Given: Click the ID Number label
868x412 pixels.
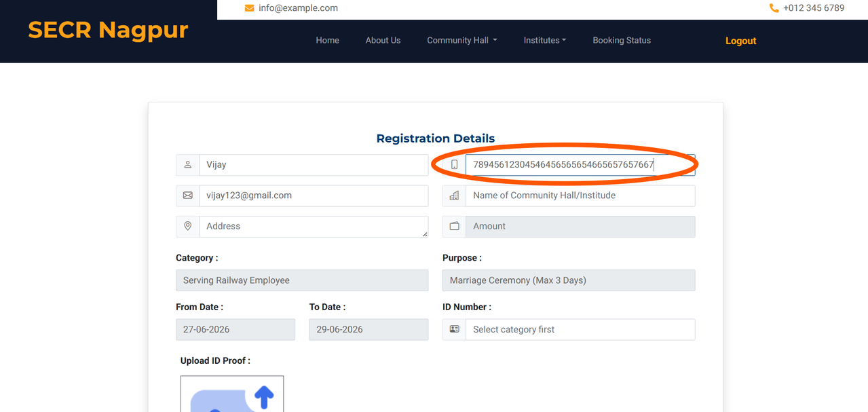Looking at the screenshot, I should click(467, 307).
